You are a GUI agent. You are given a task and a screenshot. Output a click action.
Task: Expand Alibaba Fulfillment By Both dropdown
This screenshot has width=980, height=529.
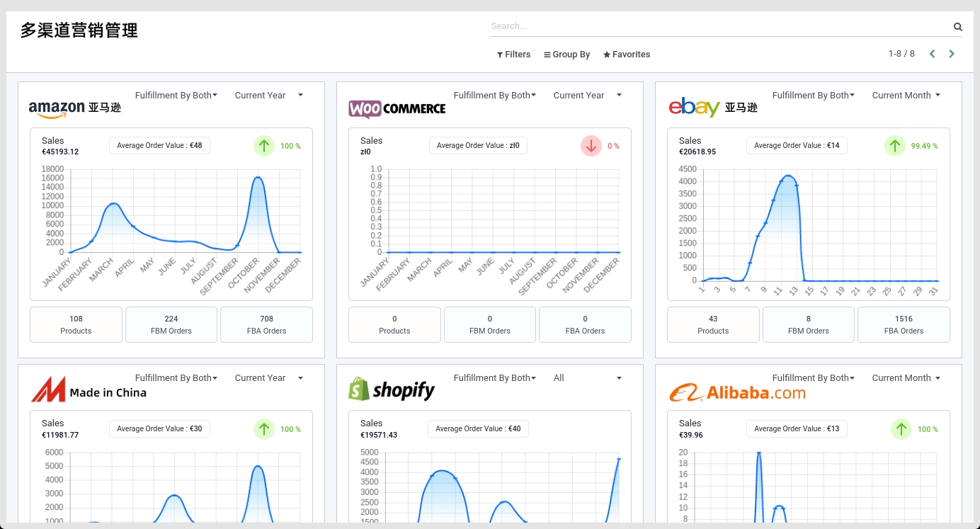(x=813, y=378)
